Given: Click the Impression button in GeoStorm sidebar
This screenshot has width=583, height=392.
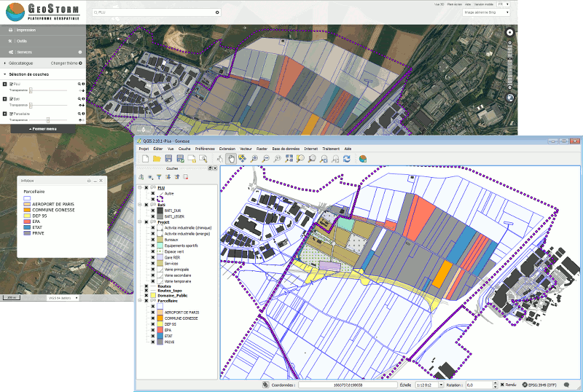Looking at the screenshot, I should click(43, 30).
